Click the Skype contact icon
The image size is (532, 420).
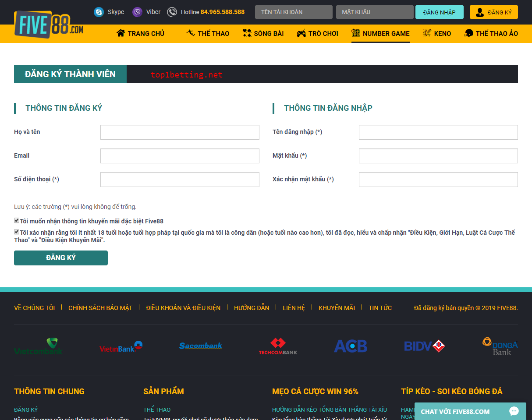tap(99, 12)
